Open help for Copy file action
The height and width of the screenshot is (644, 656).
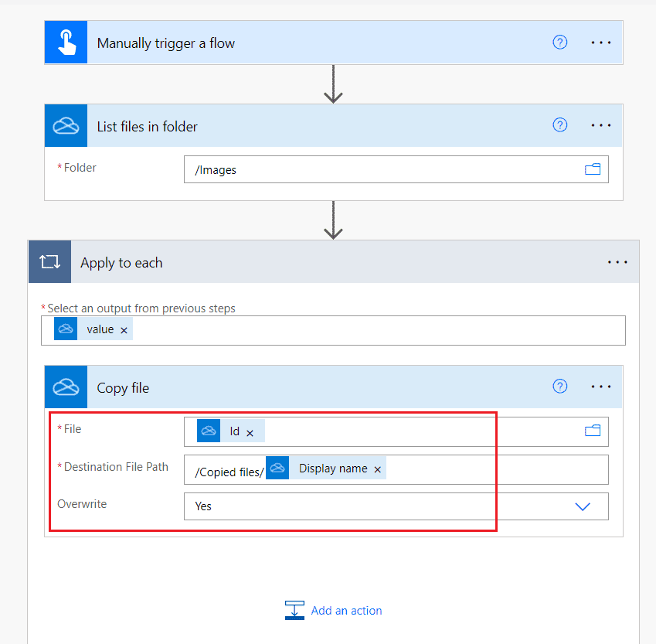pyautogui.click(x=559, y=386)
